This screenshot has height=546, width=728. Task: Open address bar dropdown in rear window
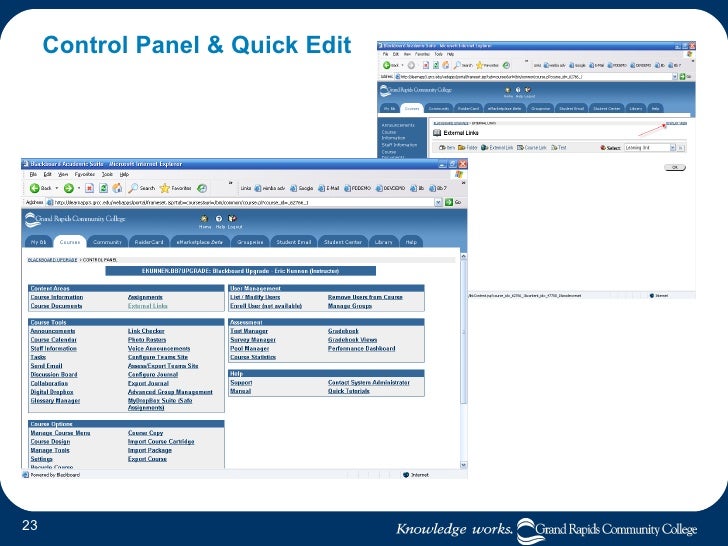pyautogui.click(x=675, y=77)
